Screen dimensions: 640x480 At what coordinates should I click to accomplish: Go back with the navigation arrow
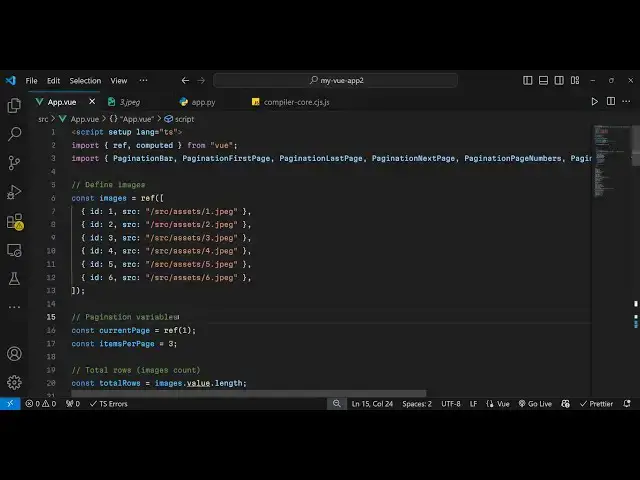click(x=185, y=80)
